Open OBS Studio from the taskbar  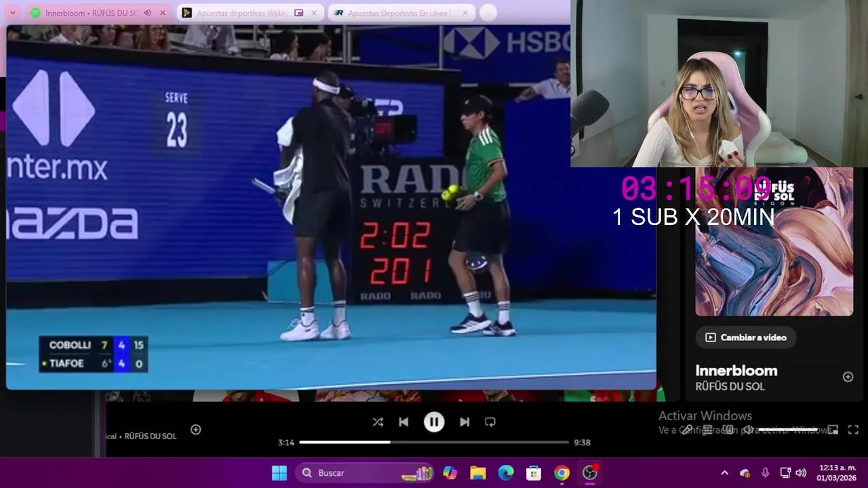(590, 473)
